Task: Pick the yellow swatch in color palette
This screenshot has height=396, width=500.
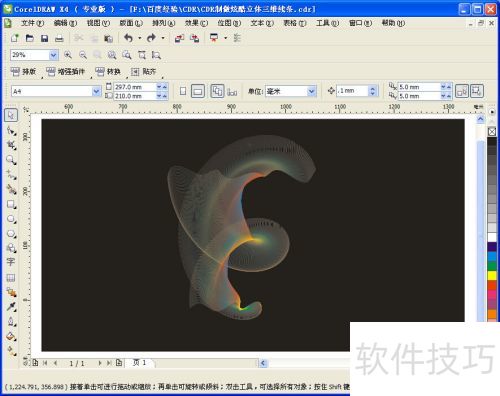Action: pos(492,275)
